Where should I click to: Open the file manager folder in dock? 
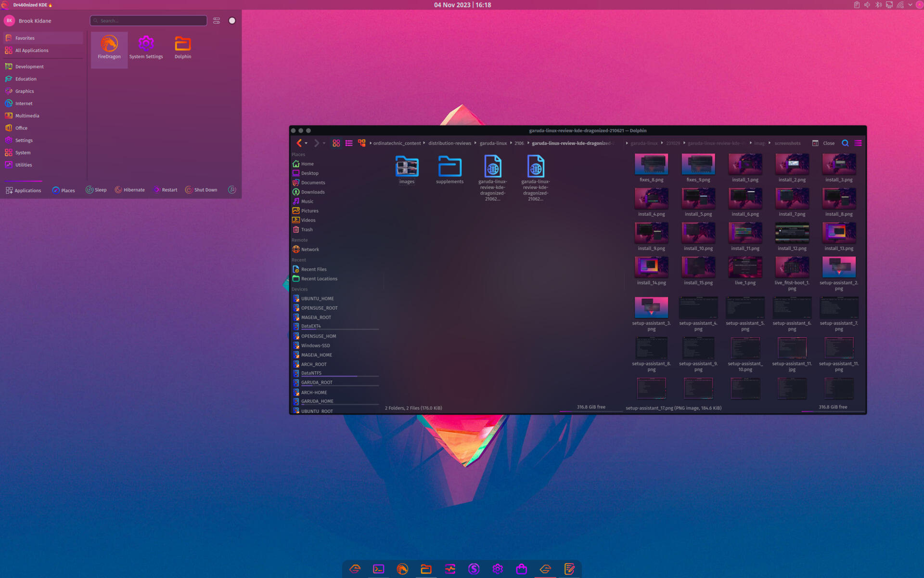pos(426,569)
